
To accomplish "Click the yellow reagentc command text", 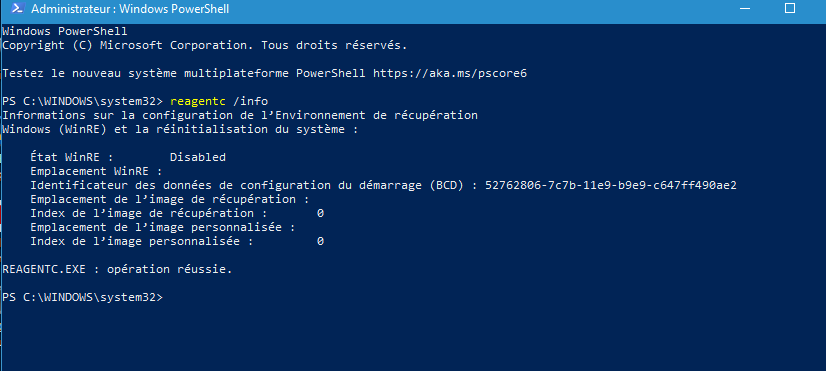I will pyautogui.click(x=198, y=101).
